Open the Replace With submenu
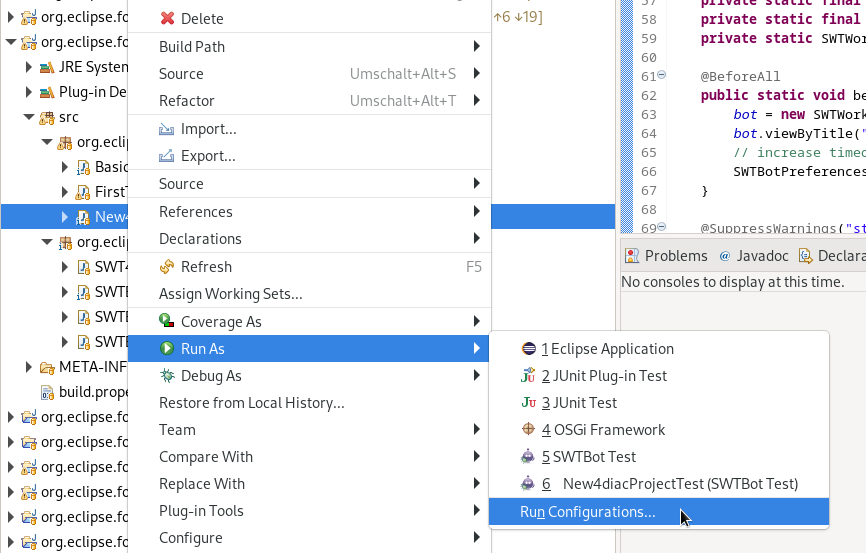The width and height of the screenshot is (866, 553). (309, 484)
